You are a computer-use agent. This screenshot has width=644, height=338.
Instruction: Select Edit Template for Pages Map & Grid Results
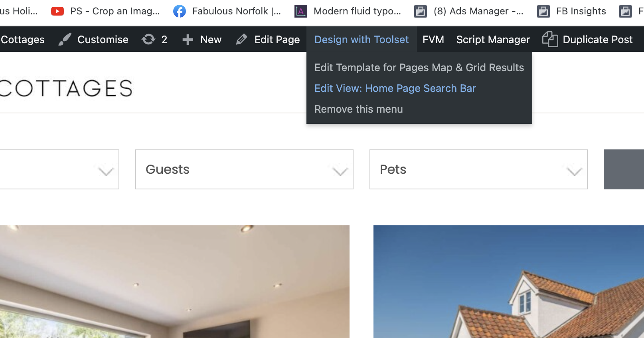coord(419,68)
